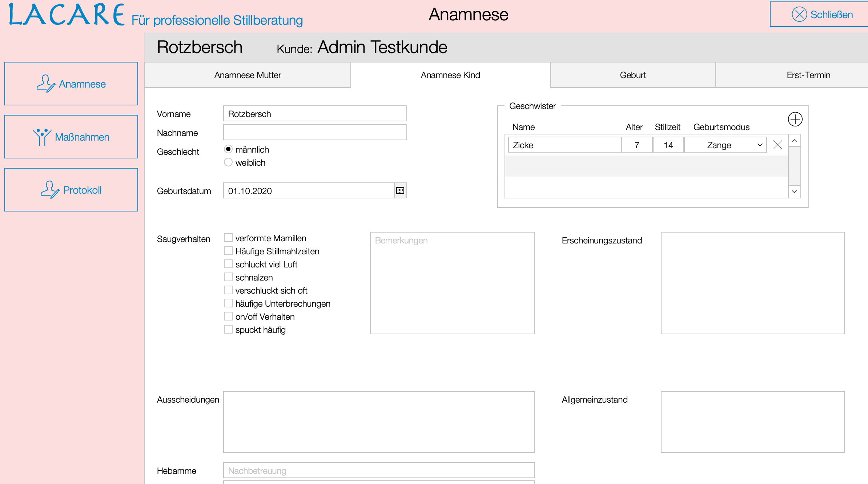Enable the verformte Mamillen checkbox
The image size is (868, 484).
(228, 238)
